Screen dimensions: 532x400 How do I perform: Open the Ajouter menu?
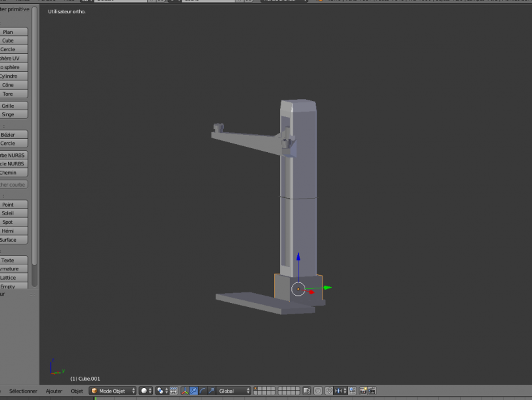54,391
